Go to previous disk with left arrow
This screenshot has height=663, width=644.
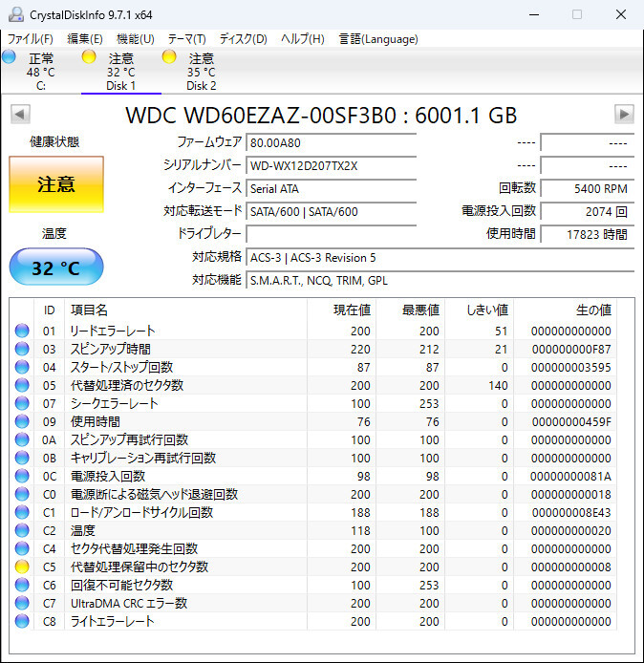coord(20,114)
